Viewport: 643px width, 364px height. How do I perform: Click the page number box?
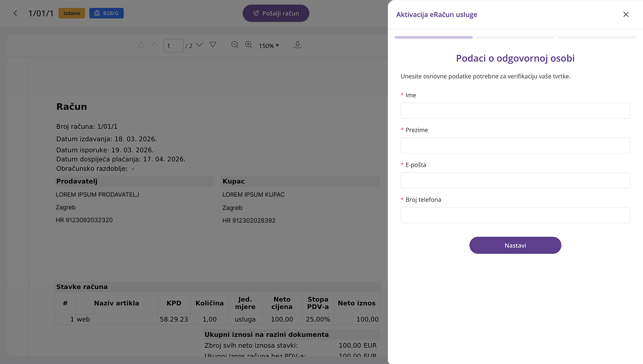[173, 45]
